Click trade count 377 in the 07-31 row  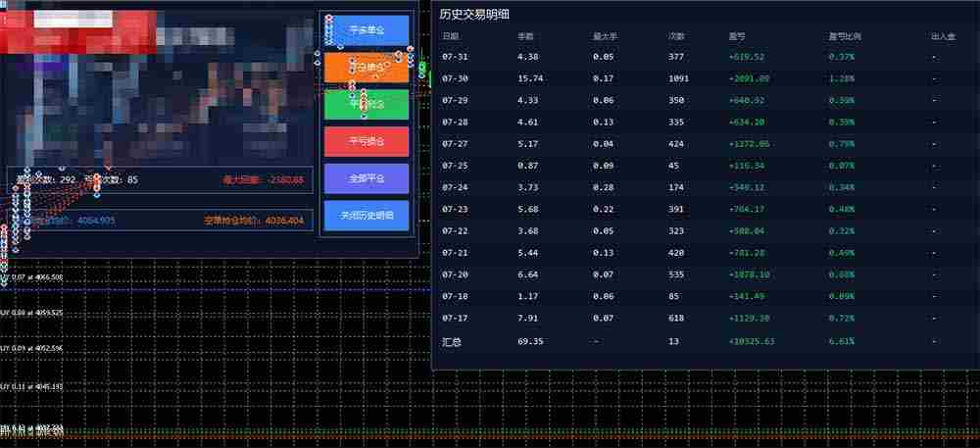(676, 57)
